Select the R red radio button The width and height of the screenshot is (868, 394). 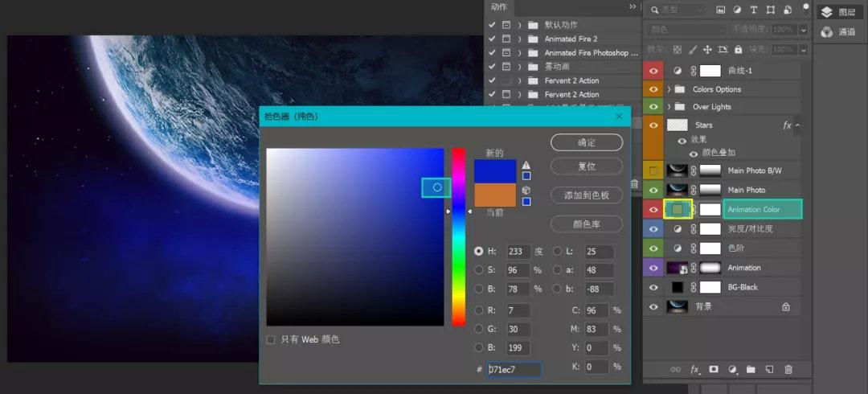tap(479, 311)
